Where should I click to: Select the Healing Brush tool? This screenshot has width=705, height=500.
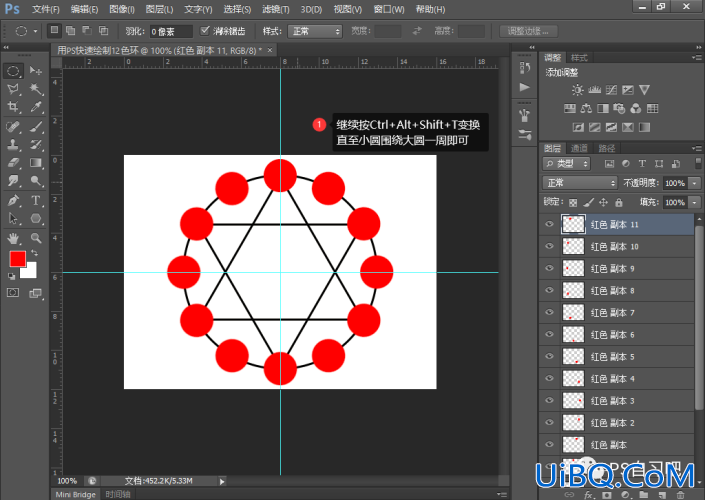pos(13,127)
